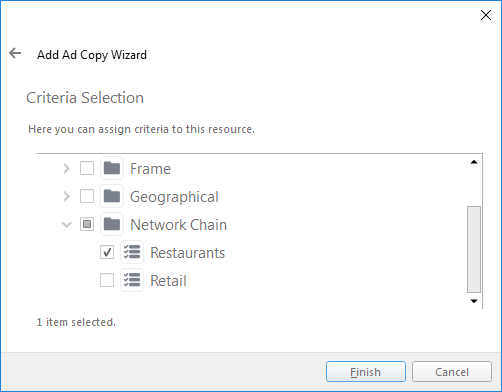Expand the Frame tree node
Viewport: 502px width, 392px height.
66,168
